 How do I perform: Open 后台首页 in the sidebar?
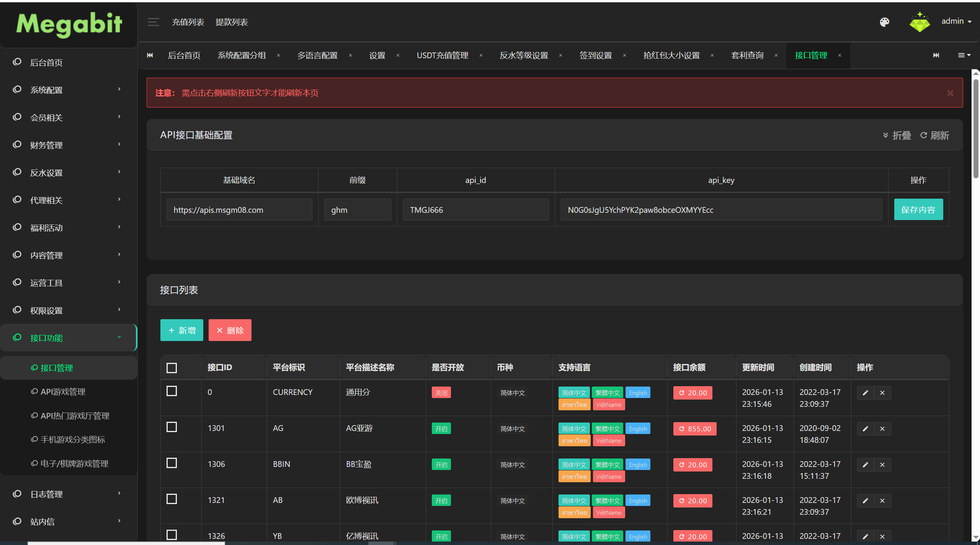pyautogui.click(x=68, y=62)
